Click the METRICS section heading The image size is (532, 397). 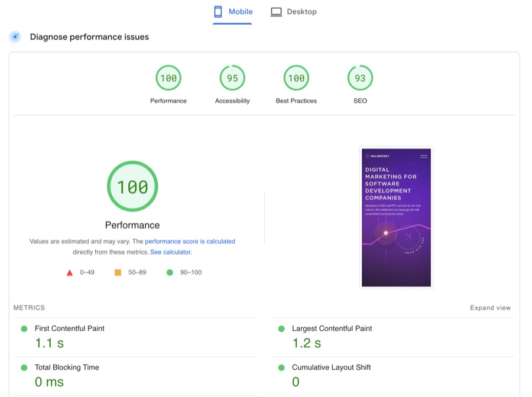pos(29,307)
